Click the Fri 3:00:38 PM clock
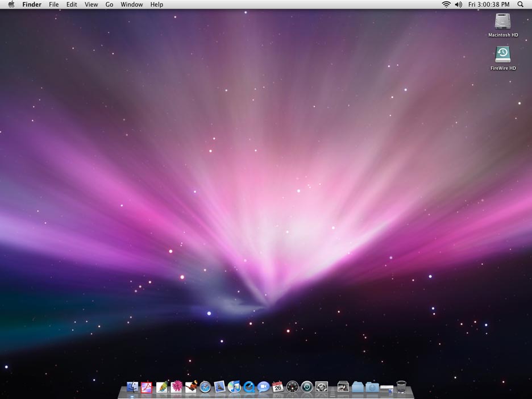 (x=489, y=5)
